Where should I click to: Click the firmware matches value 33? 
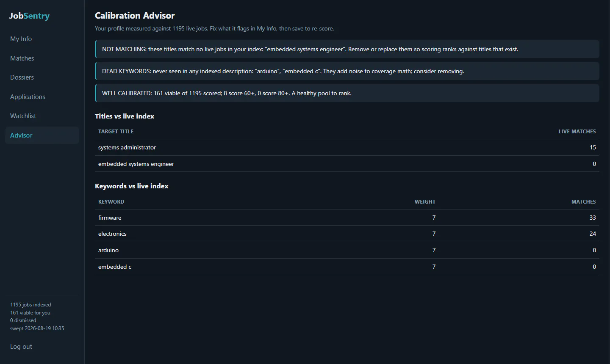click(x=593, y=218)
